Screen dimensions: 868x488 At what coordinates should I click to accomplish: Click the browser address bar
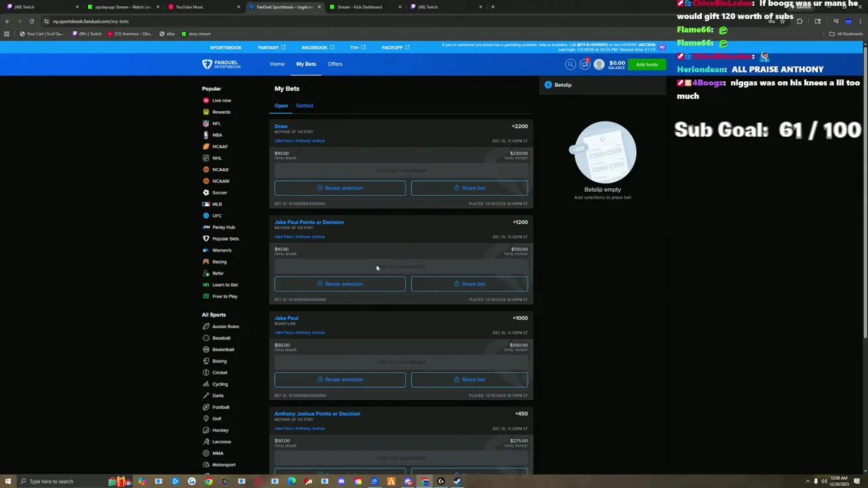point(407,21)
